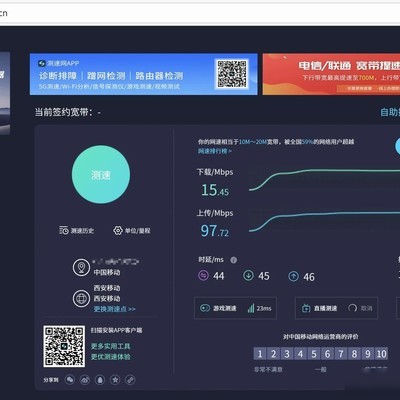400x400 pixels.
Task: Open the 测速历史 history clock icon
Action: pos(64,230)
